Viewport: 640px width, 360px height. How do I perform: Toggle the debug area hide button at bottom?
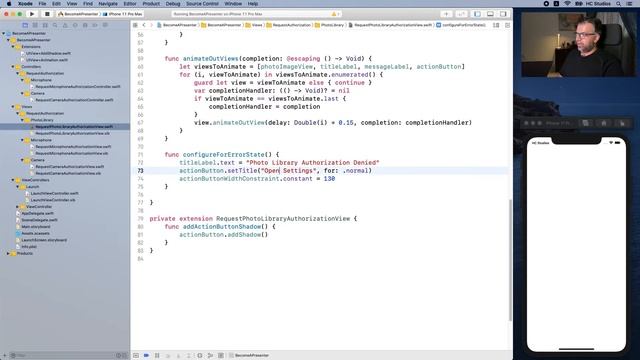[x=136, y=356]
